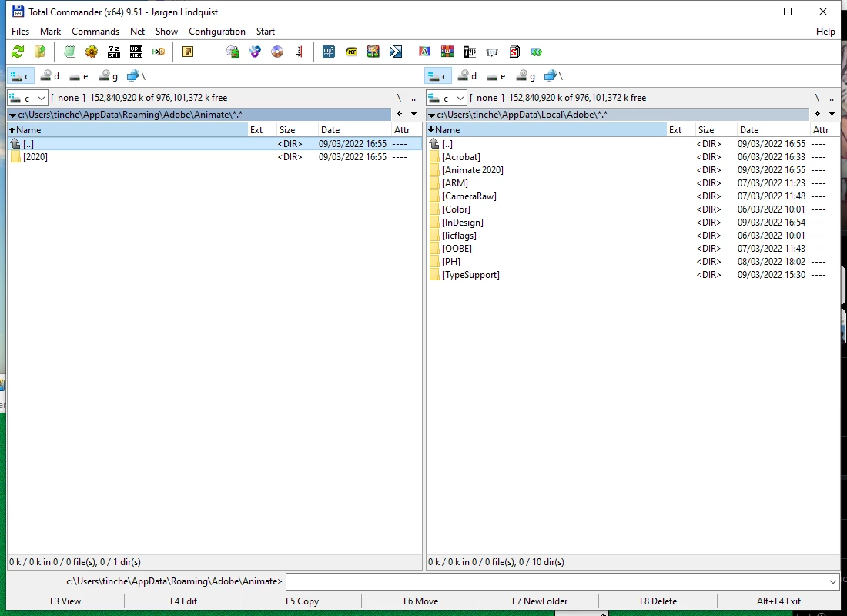Click the colorful picture toolbar icon
The width and height of the screenshot is (847, 616).
pos(373,52)
